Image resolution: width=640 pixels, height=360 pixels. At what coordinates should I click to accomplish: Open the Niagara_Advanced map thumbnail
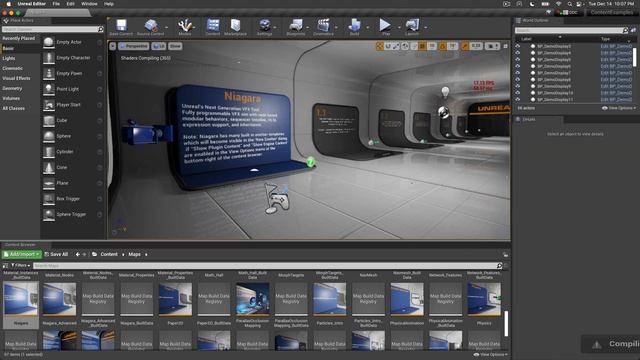60,299
